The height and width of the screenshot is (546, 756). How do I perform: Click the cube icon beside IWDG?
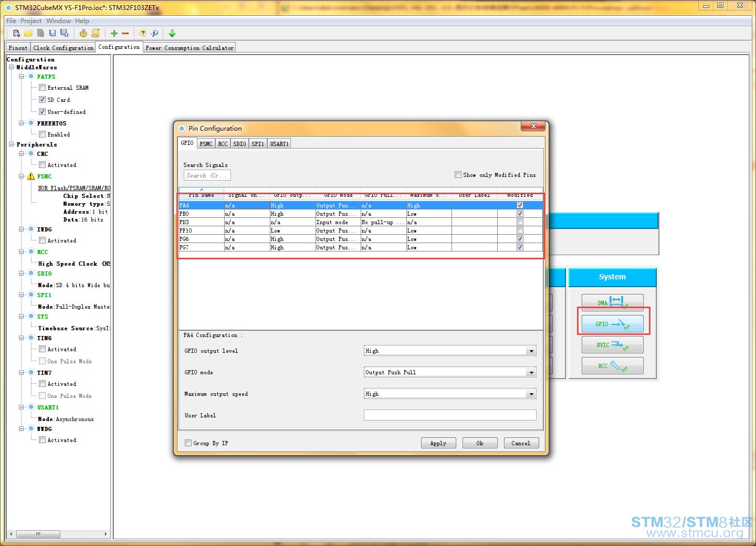pos(31,229)
